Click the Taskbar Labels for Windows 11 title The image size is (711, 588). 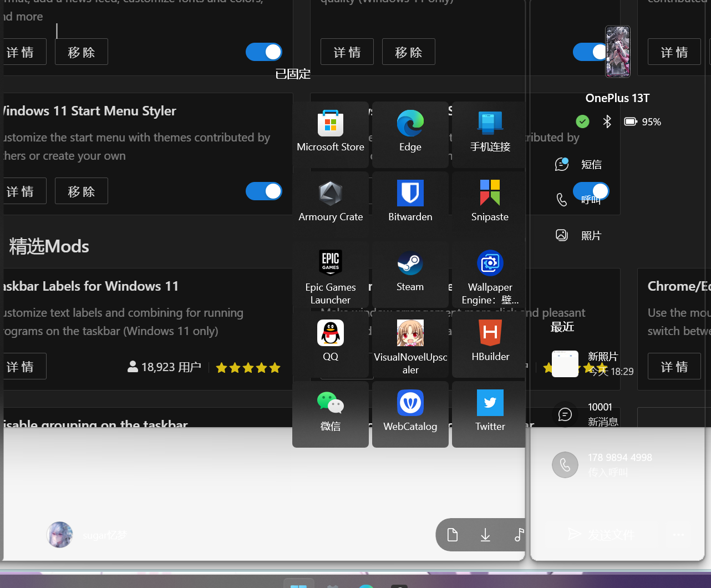(x=90, y=286)
